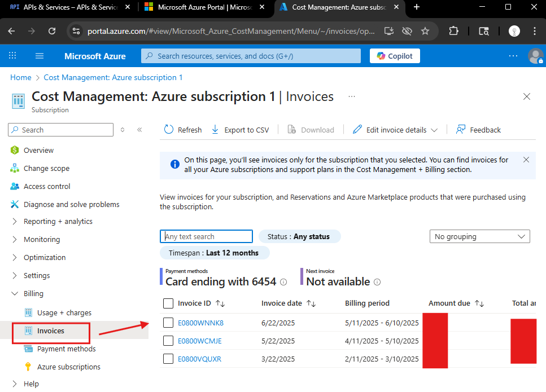
Task: Open Azure subscriptions in the sidebar
Action: tap(68, 367)
